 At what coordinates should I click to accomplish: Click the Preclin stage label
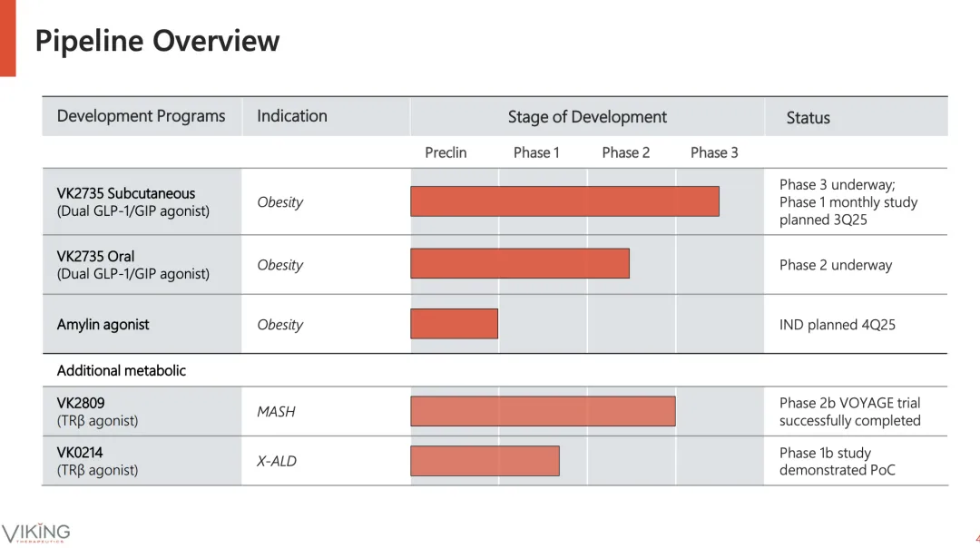[446, 152]
